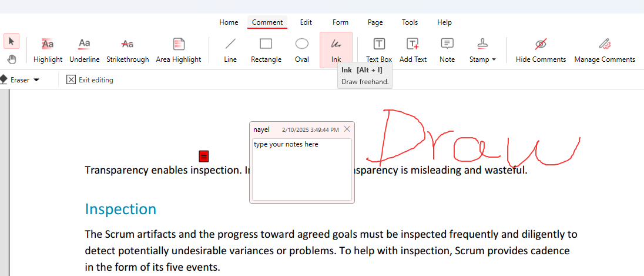Activate the Area Highlight tool
Image resolution: width=644 pixels, height=276 pixels.
[x=178, y=50]
